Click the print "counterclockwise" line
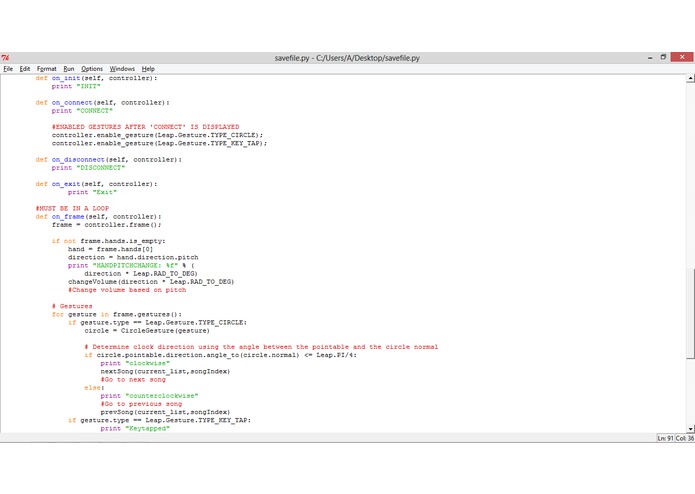This screenshot has height=494, width=695. coord(149,396)
